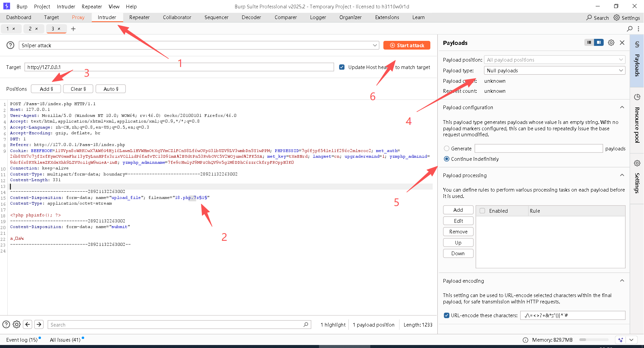The width and height of the screenshot is (644, 348).
Task: Click the search magnifier icon near tabs
Action: point(630,29)
